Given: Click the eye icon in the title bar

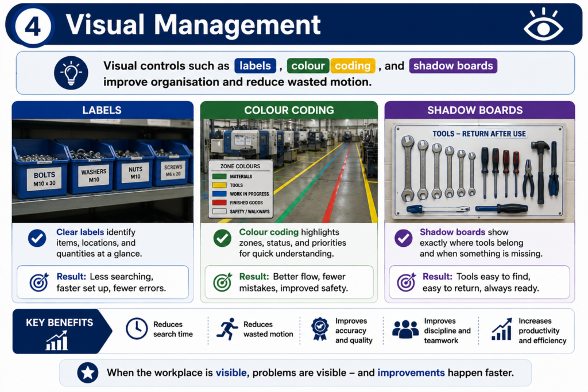Looking at the screenshot, I should [543, 25].
